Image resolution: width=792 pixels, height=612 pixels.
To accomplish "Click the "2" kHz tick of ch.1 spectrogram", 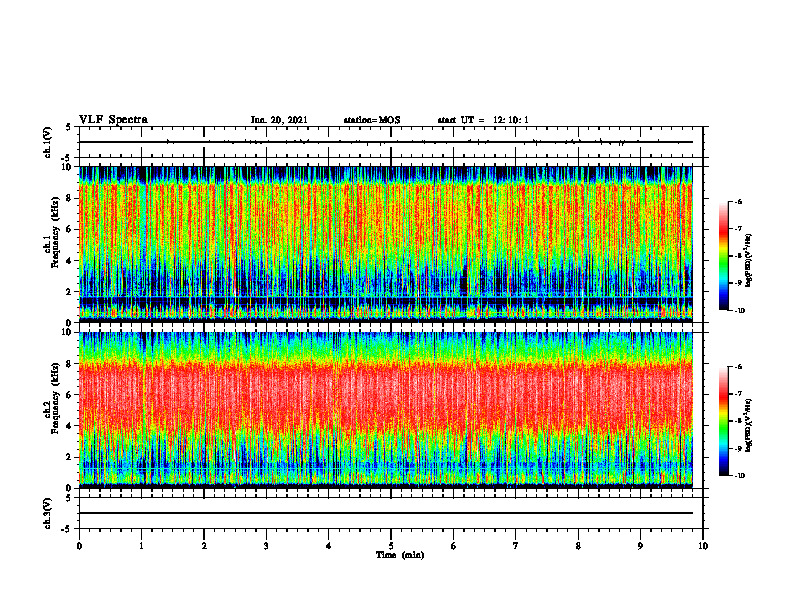I will click(x=69, y=292).
